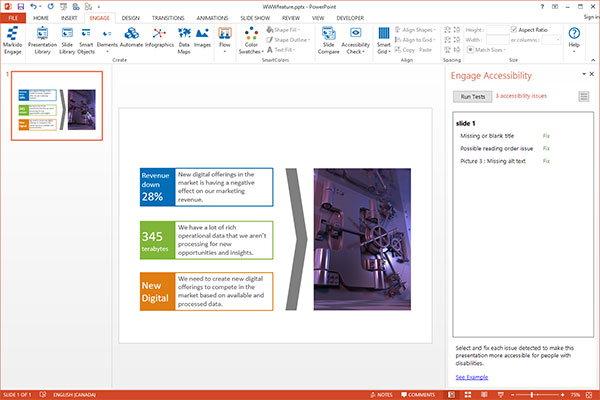Expand the Flow dropdown

coord(223,41)
